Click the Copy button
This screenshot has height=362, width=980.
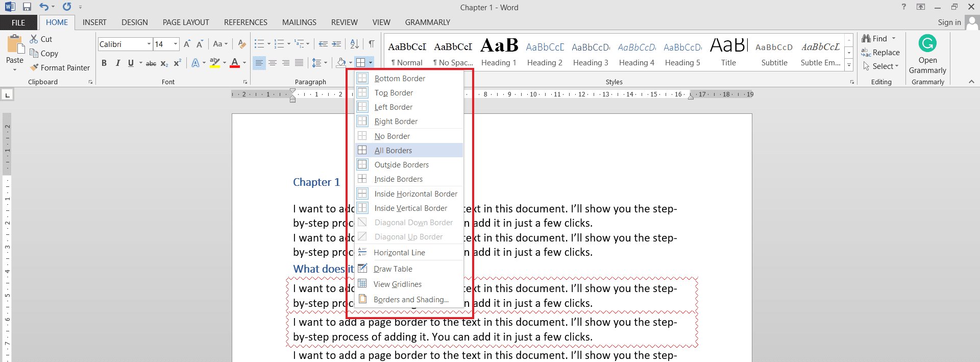[44, 53]
